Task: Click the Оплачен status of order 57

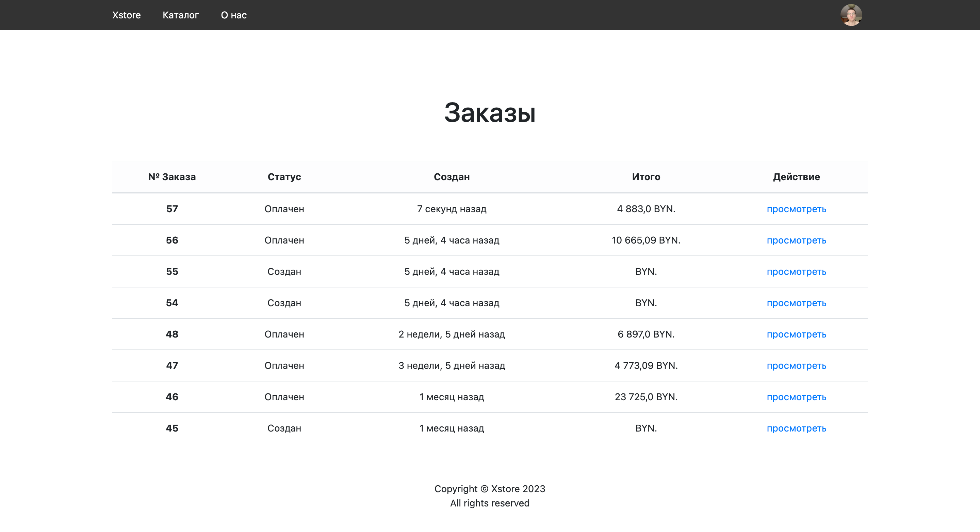Action: tap(284, 209)
